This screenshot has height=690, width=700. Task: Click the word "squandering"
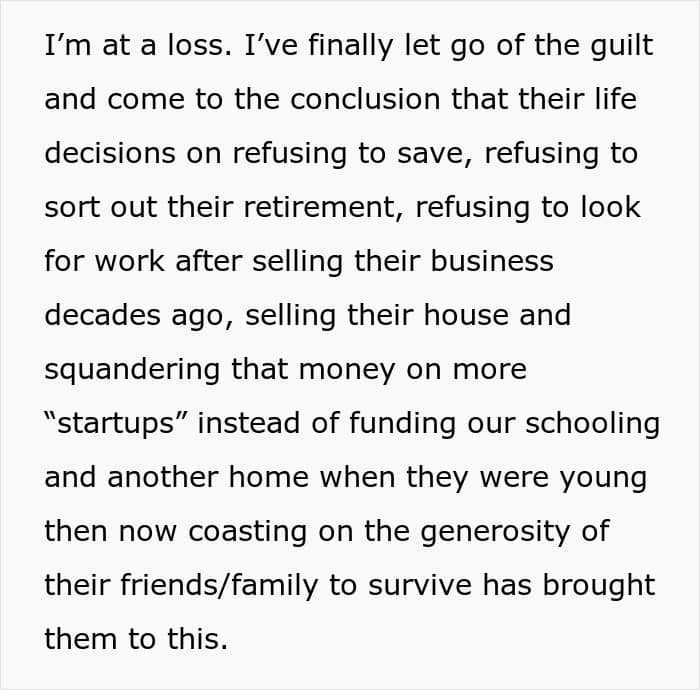(x=132, y=370)
